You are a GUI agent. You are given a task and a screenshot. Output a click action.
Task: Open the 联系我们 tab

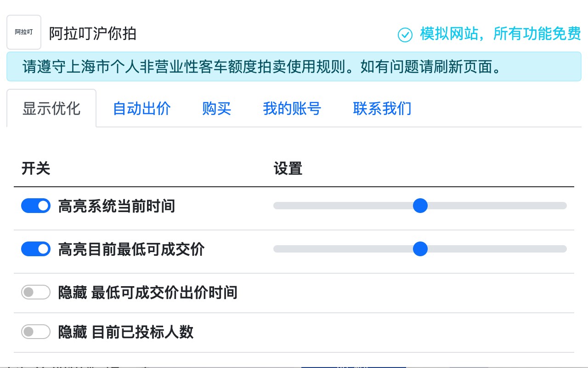382,109
